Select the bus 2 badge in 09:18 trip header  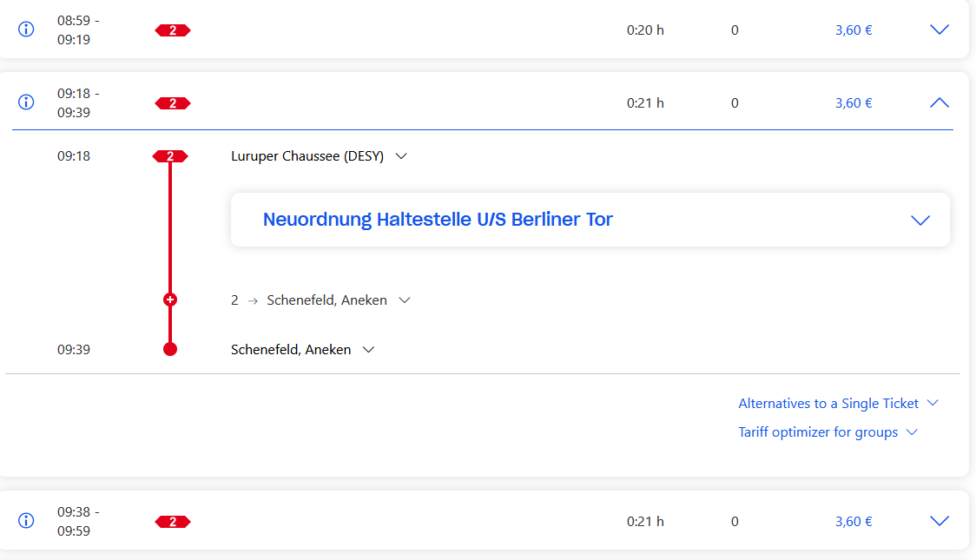coord(173,103)
